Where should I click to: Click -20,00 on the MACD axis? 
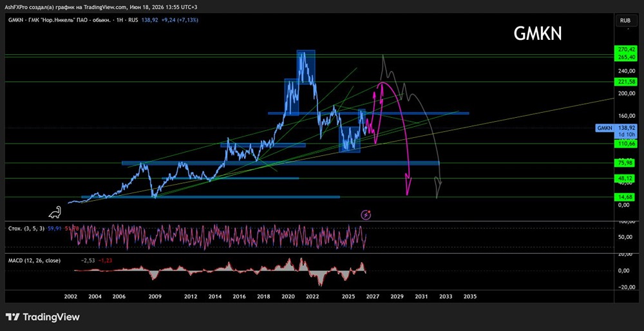[x=625, y=287]
